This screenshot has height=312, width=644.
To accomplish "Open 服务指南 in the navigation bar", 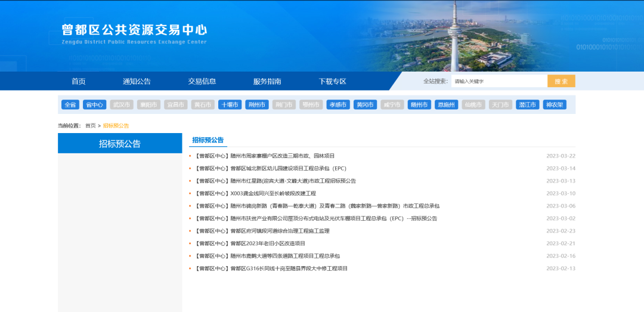I will click(267, 82).
